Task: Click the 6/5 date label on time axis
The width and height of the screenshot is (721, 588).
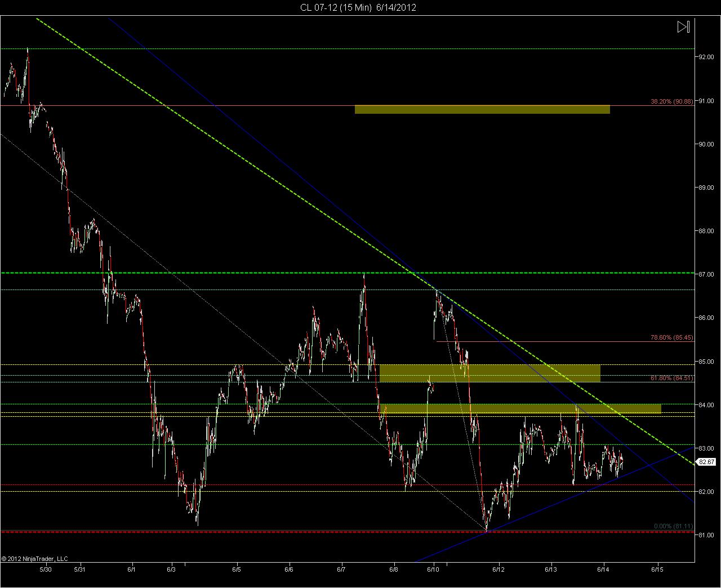Action: coord(238,569)
